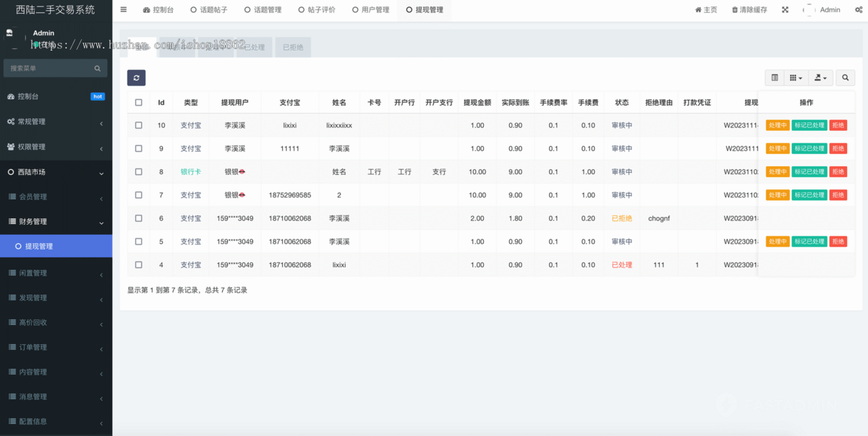Click the sidebar search icon for 搜索菜单

tap(98, 68)
